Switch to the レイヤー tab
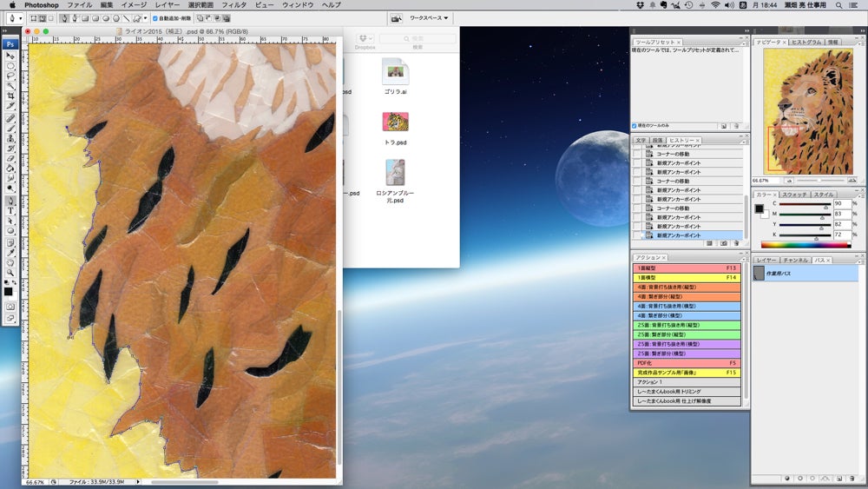868x489 pixels. tap(766, 260)
